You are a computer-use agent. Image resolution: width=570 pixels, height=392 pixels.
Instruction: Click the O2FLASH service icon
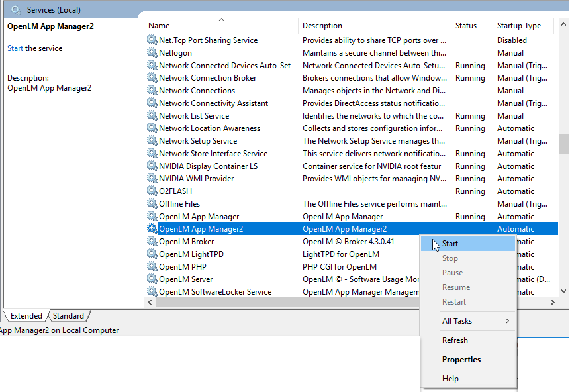pyautogui.click(x=152, y=191)
